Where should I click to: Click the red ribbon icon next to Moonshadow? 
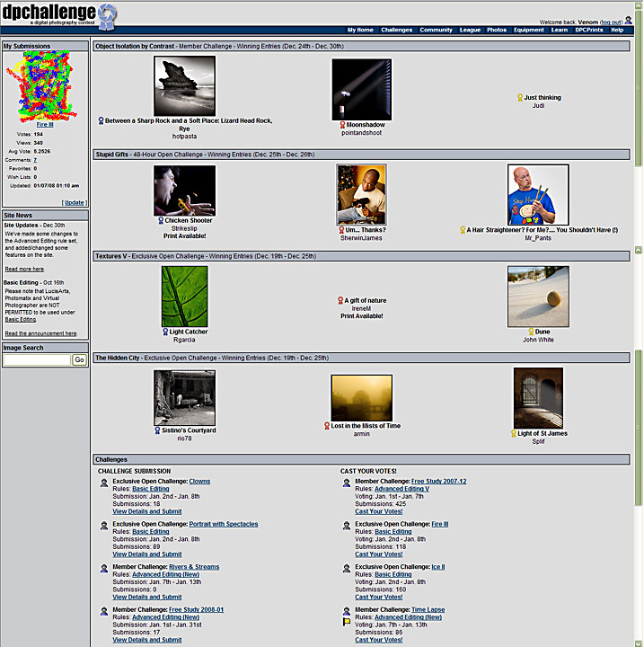click(342, 125)
